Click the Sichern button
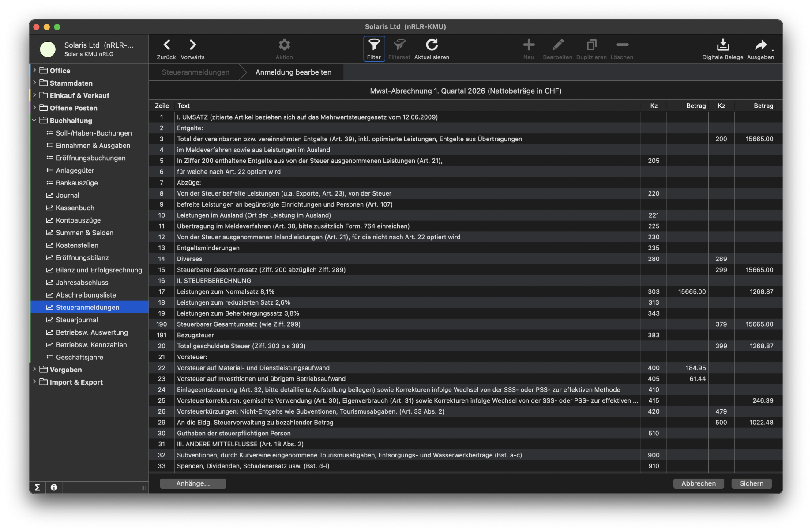Viewport: 812px width, 532px height. (751, 483)
